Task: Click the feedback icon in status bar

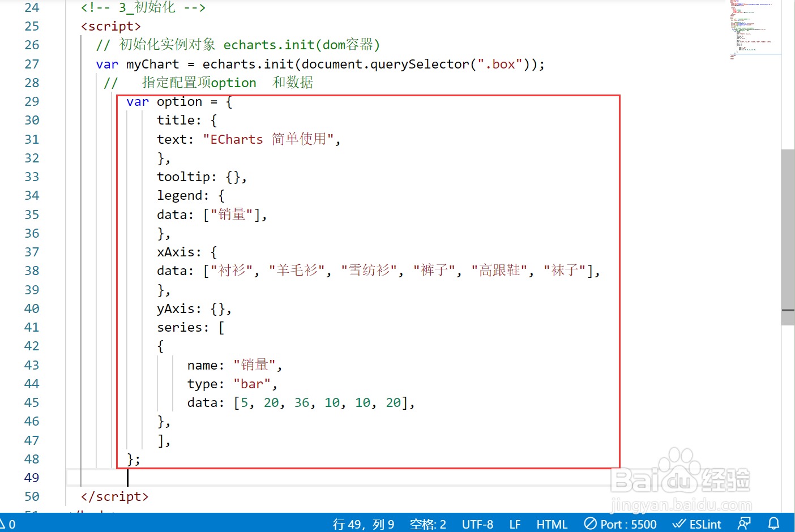Action: tap(744, 524)
